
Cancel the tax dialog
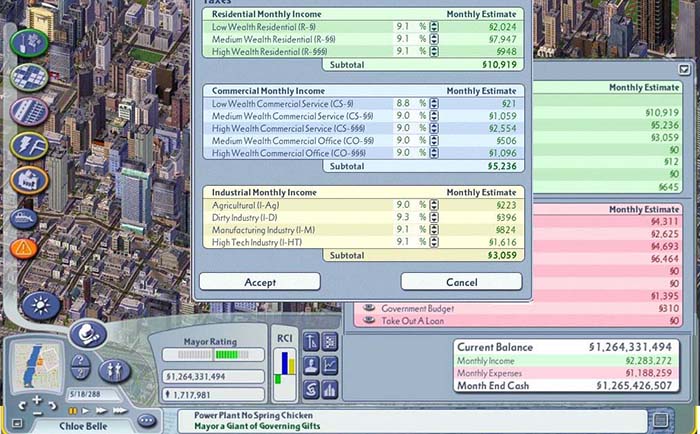pyautogui.click(x=461, y=282)
